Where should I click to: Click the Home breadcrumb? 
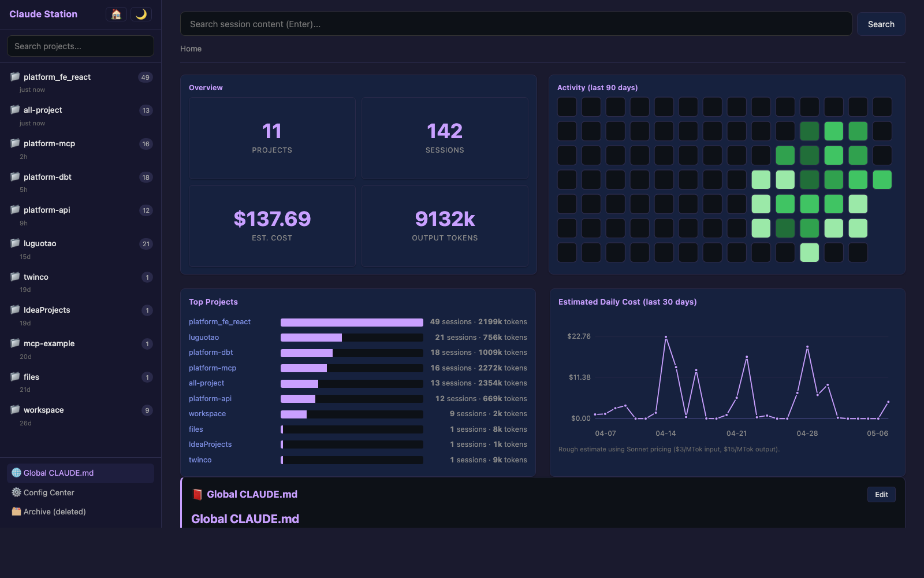coord(191,49)
